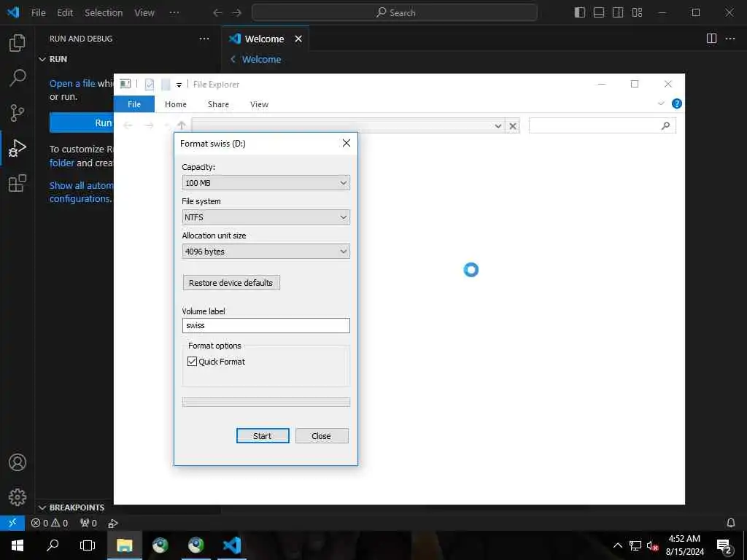This screenshot has height=560, width=747.
Task: Expand File Explorer address bar history dropdown
Action: pos(498,126)
